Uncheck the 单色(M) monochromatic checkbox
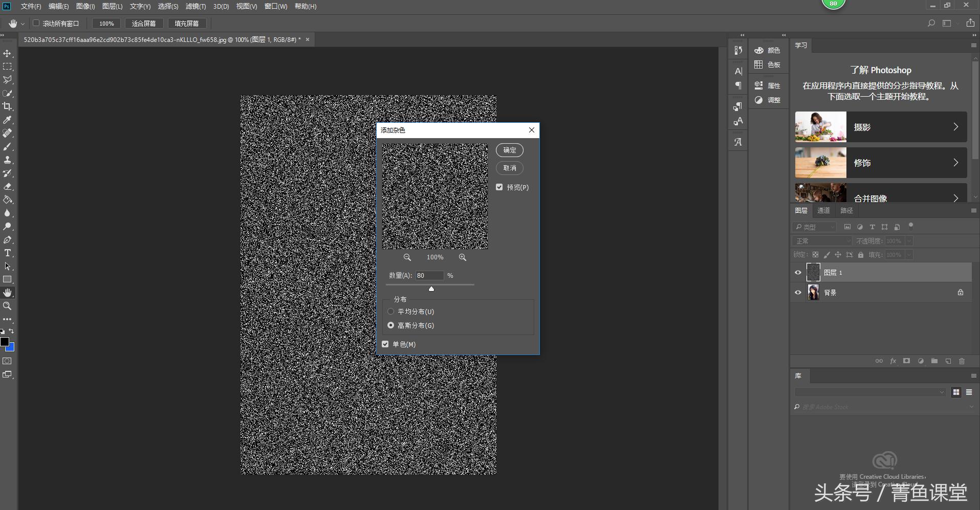Image resolution: width=980 pixels, height=510 pixels. click(x=385, y=344)
